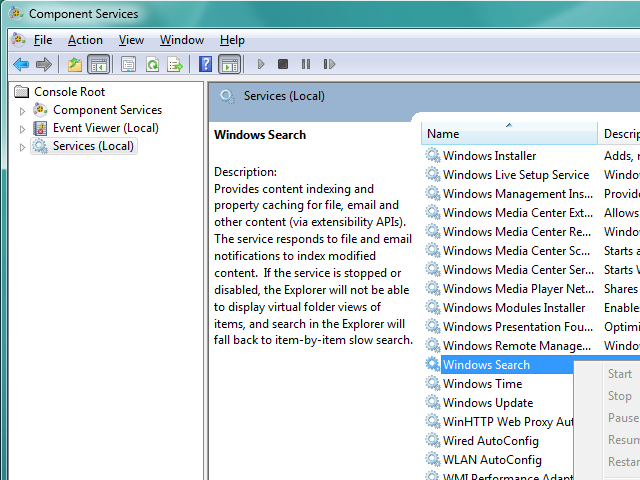Select Windows Remote Manage... service

517,346
